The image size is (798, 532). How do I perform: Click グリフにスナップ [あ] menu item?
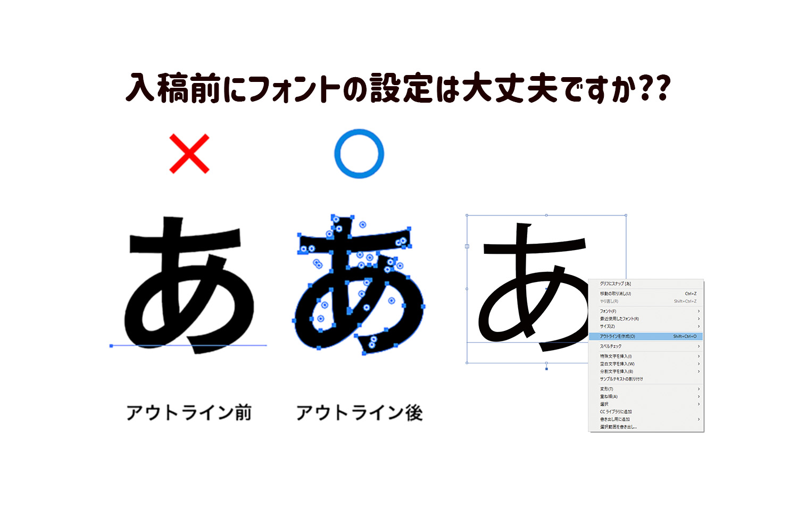[646, 284]
